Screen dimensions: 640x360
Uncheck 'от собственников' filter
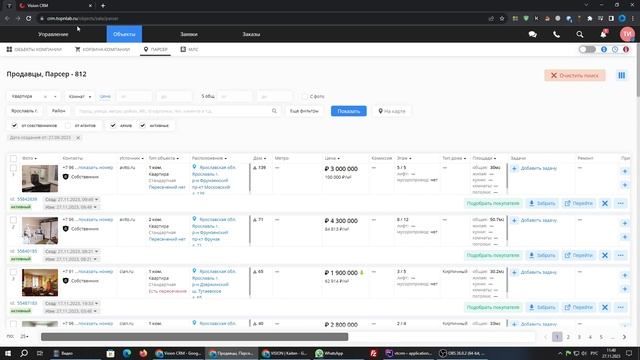[14, 125]
